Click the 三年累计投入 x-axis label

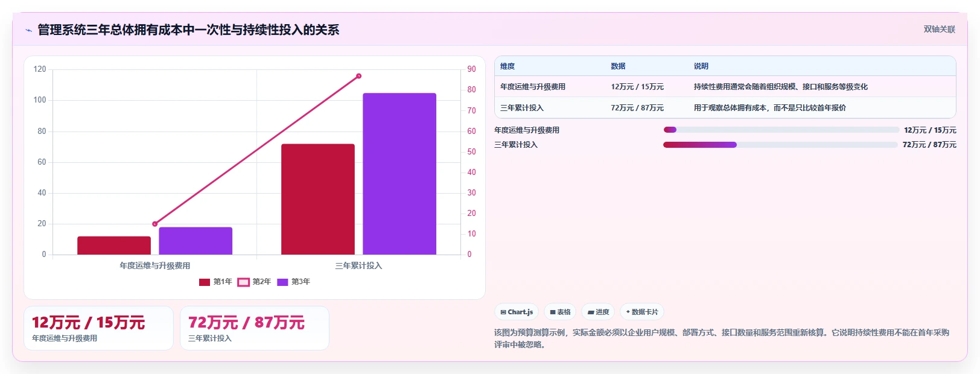click(358, 265)
